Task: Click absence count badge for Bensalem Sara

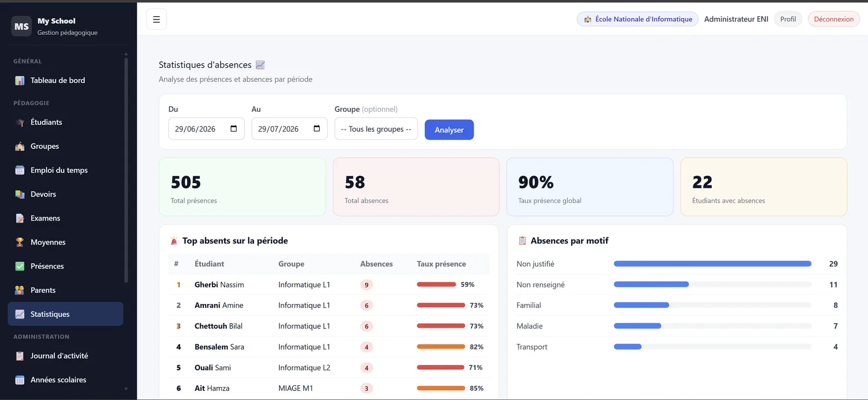Action: 367,347
